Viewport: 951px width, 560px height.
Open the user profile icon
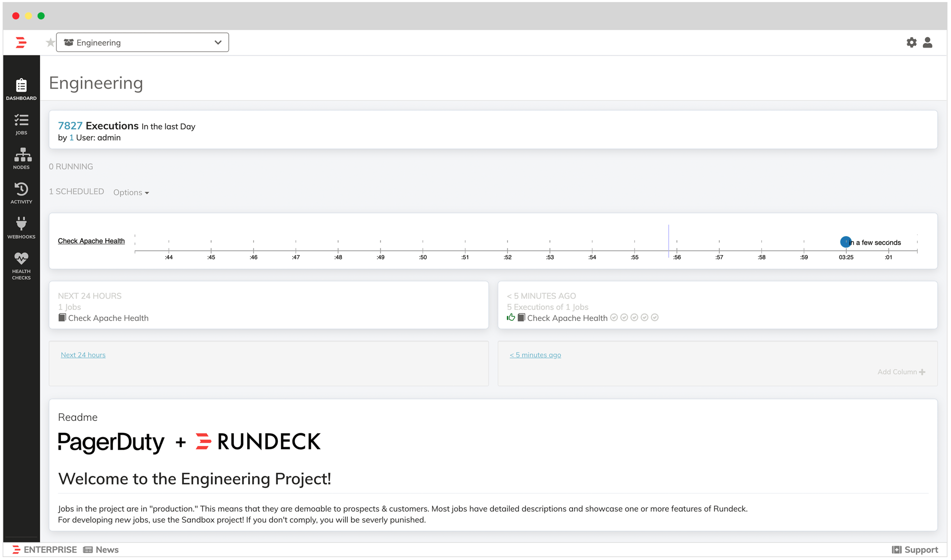click(928, 43)
